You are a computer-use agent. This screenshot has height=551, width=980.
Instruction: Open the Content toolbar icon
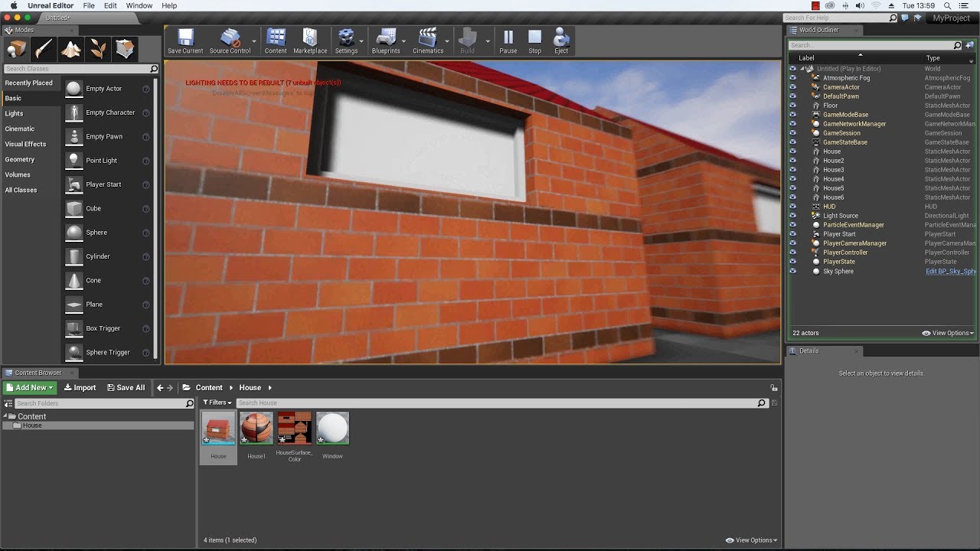pos(276,37)
